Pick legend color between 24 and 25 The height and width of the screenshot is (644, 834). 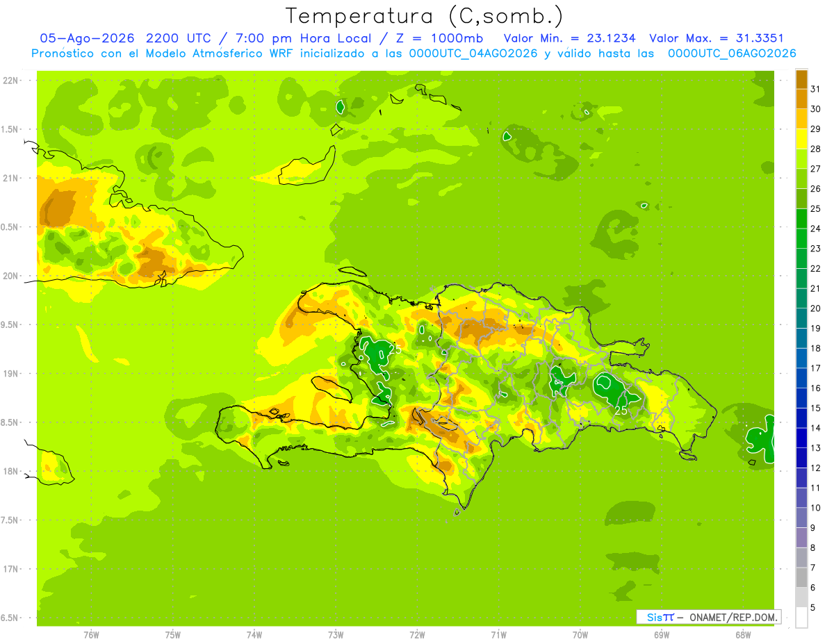801,219
